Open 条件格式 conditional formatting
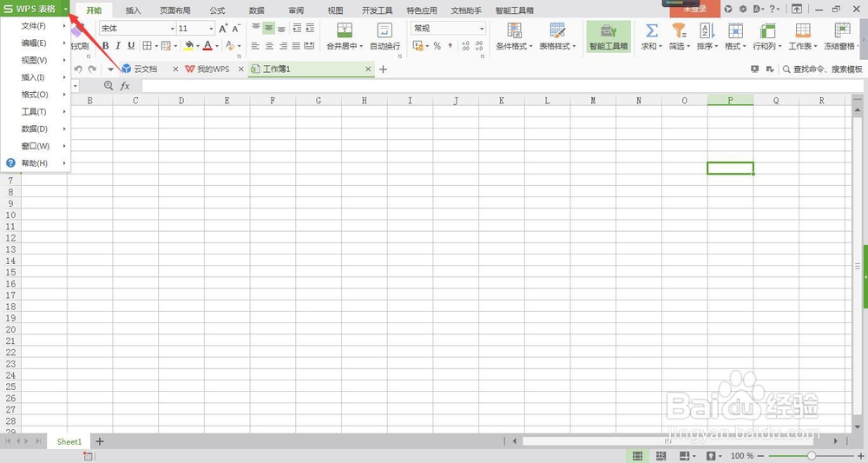The image size is (868, 463). pos(514,36)
